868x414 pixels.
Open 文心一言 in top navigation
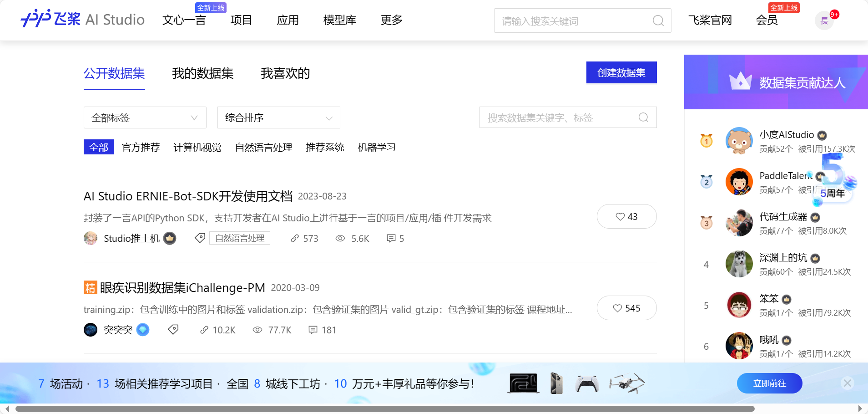tap(184, 20)
